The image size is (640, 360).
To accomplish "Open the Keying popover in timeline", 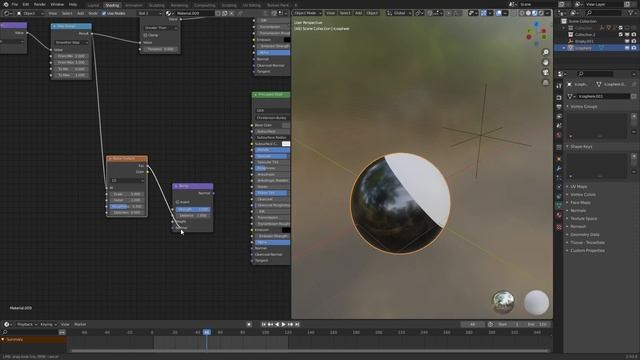I will click(x=48, y=324).
